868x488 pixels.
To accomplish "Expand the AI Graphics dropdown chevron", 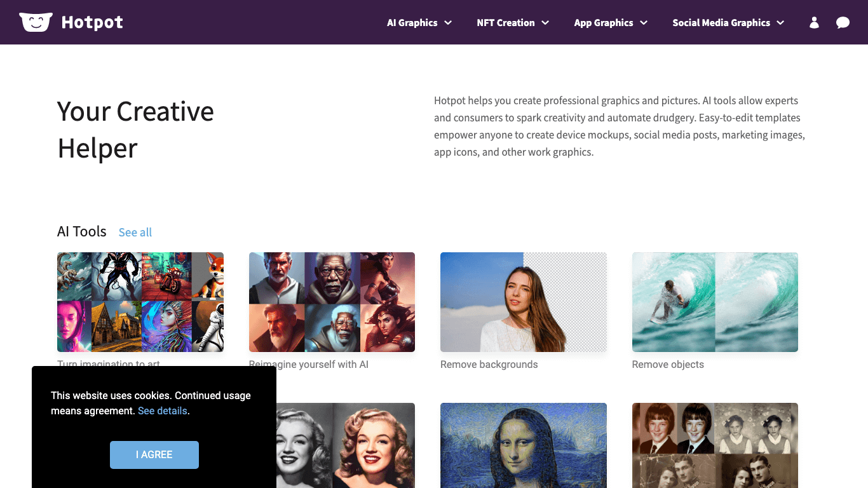I will [x=448, y=23].
